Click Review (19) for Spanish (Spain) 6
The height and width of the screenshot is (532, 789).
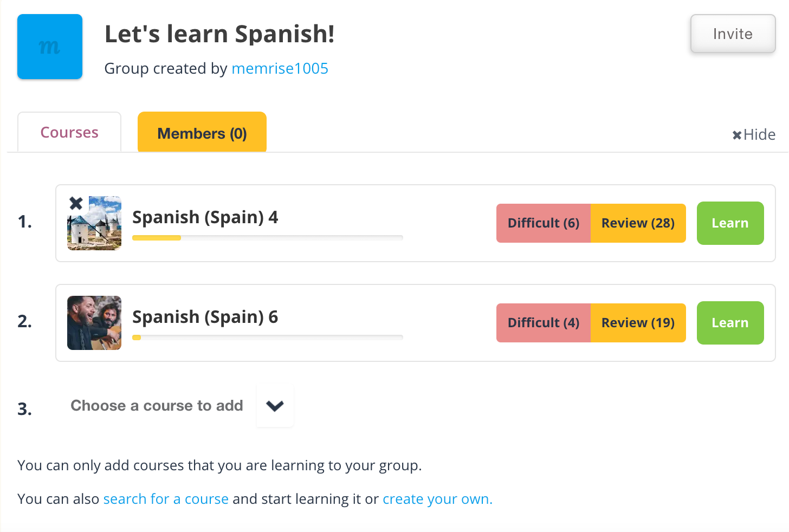638,323
